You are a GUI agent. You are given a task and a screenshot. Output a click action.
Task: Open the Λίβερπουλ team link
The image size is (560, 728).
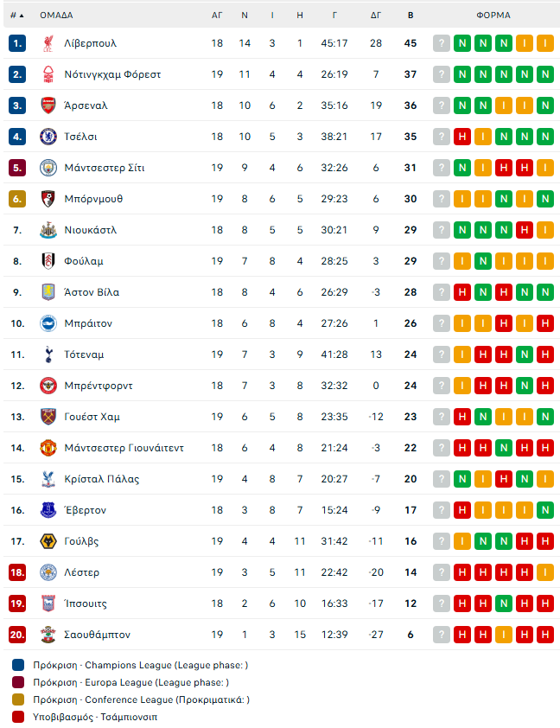tap(90, 43)
